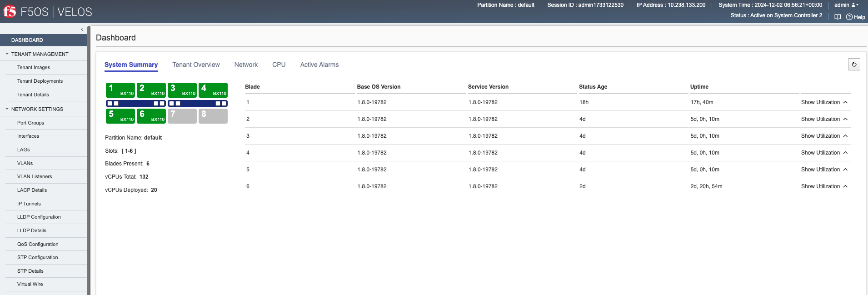
Task: Open the Active Alarms tab
Action: (319, 65)
